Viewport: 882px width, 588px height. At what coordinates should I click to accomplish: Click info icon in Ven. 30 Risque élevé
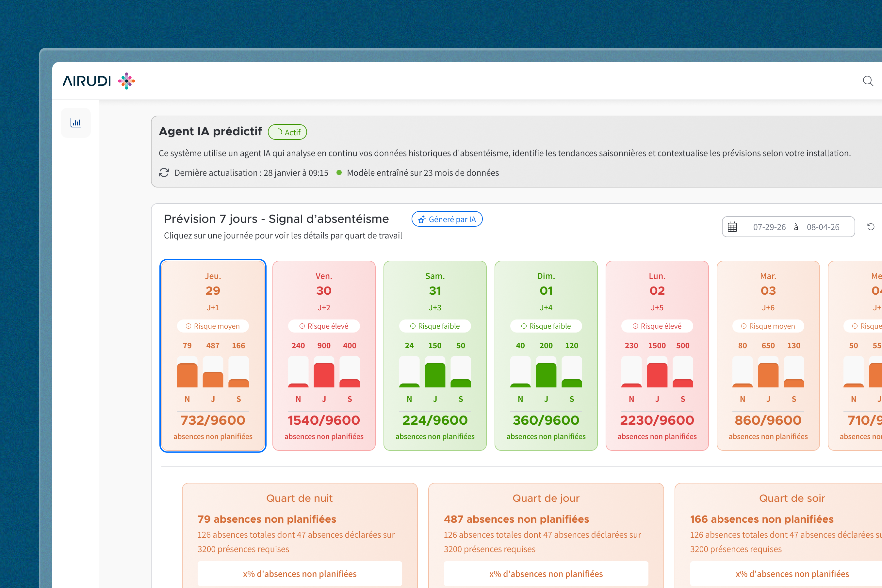click(x=302, y=326)
